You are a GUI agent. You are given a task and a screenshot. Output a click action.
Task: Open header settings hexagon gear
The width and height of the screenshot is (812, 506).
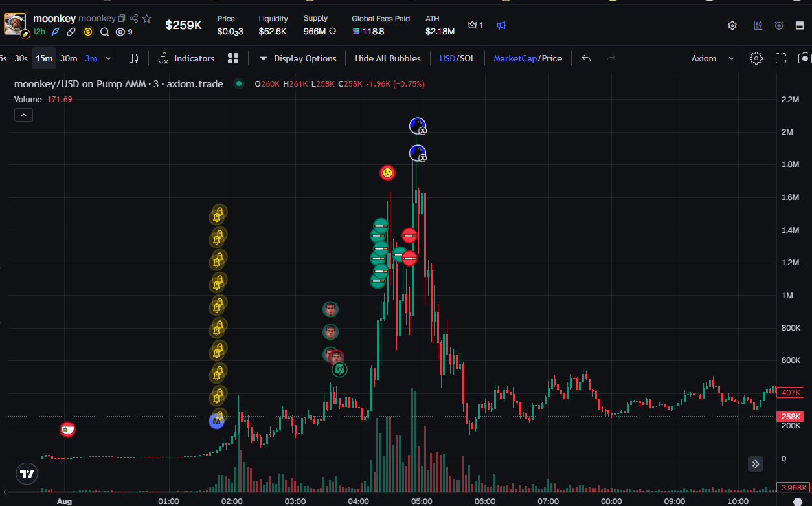click(732, 25)
